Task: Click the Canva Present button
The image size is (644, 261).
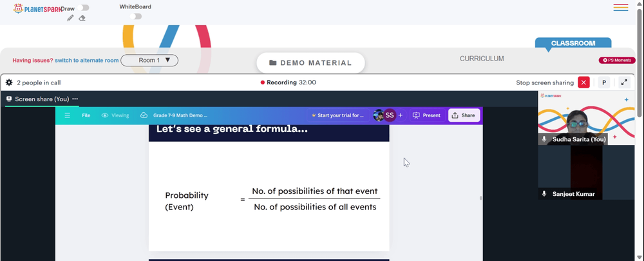Action: [x=427, y=115]
